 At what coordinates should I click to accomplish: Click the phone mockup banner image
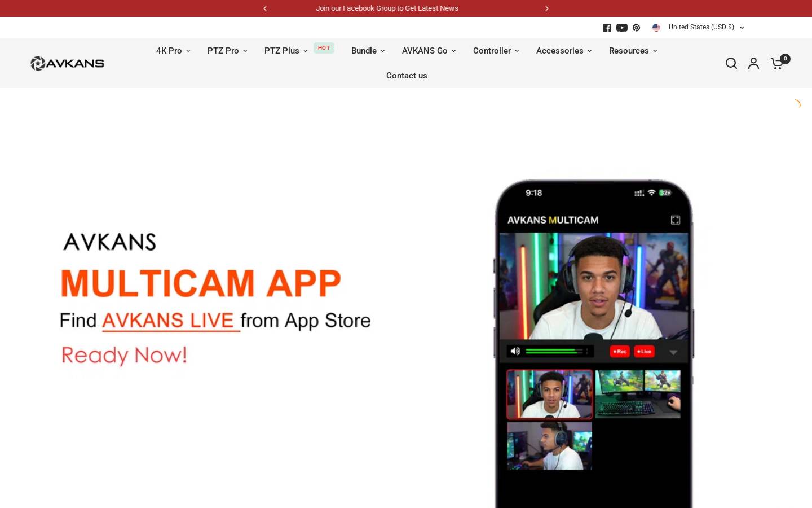click(x=594, y=343)
